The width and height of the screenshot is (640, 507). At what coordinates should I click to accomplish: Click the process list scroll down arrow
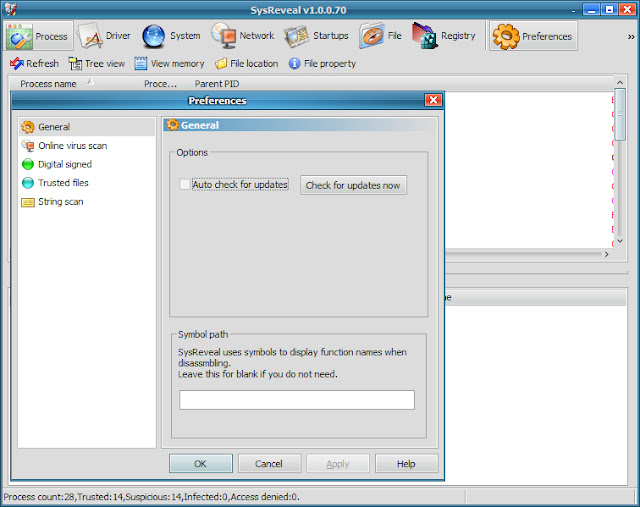pyautogui.click(x=620, y=241)
